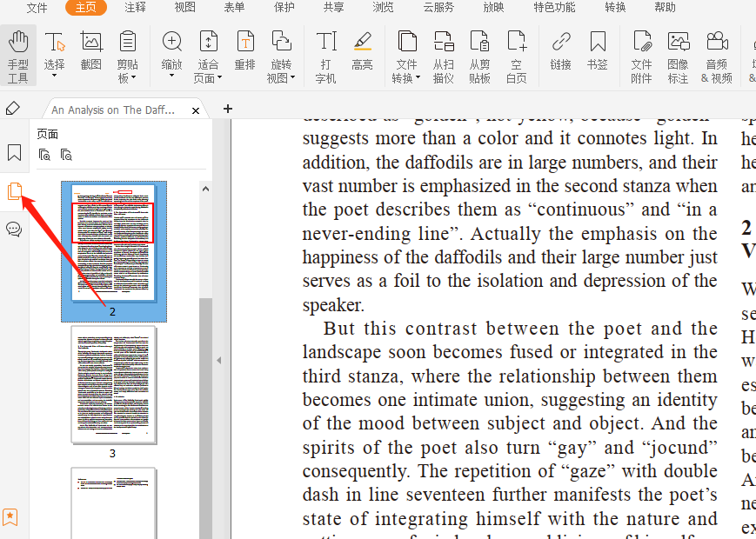The height and width of the screenshot is (539, 756).
Task: Click the Fit Page (适合页面) icon
Action: pyautogui.click(x=208, y=42)
